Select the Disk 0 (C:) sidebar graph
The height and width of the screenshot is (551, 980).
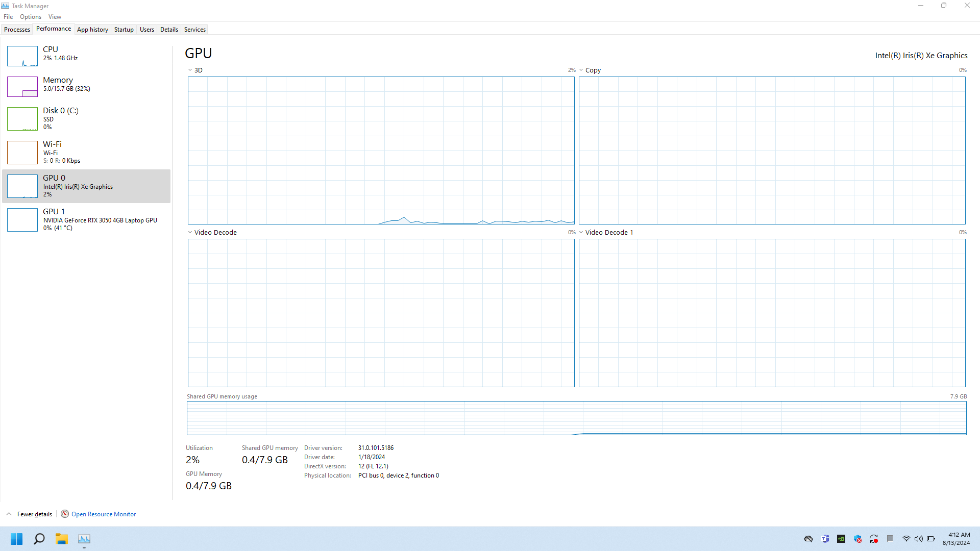coord(22,119)
